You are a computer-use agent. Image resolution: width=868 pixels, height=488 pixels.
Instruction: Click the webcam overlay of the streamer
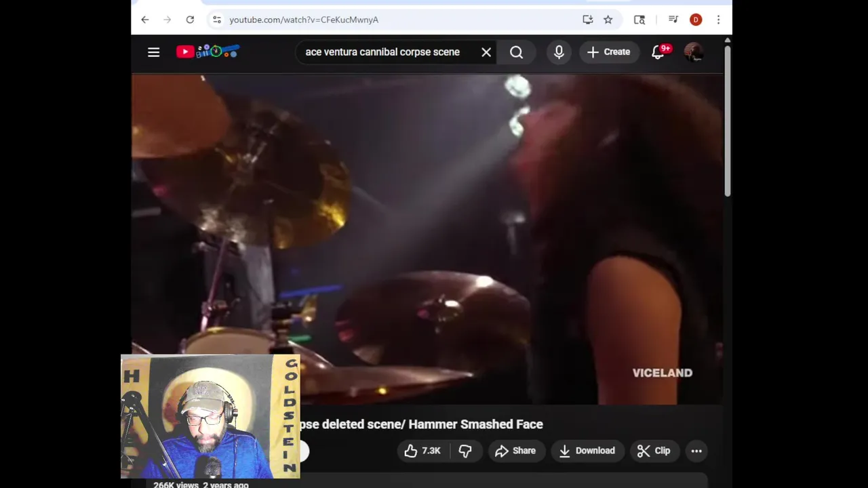coord(210,416)
